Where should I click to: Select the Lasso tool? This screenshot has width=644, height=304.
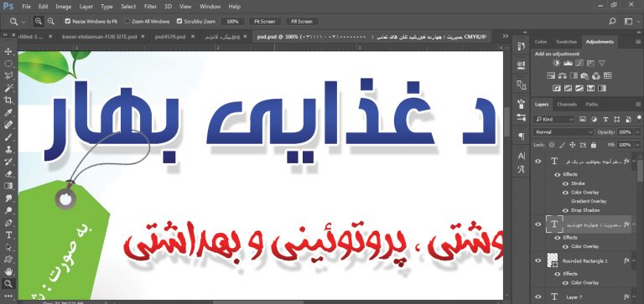coord(8,75)
